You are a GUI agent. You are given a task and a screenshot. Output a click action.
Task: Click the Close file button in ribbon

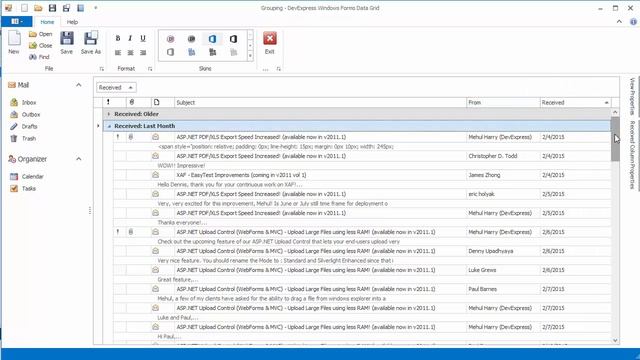40,45
